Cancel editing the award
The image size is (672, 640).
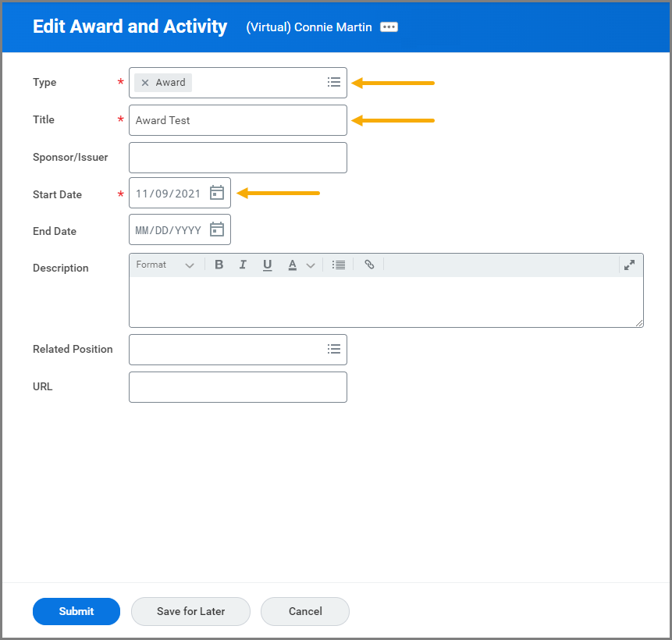coord(305,611)
